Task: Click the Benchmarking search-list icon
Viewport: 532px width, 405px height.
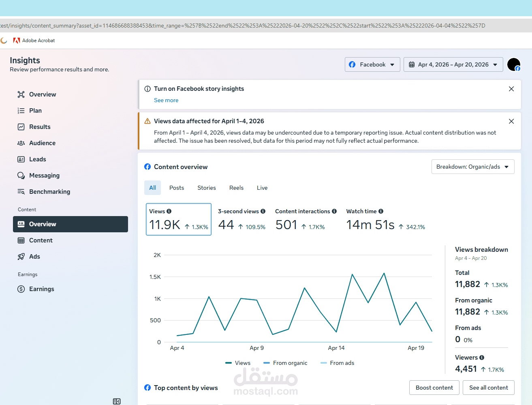Action: 21,192
